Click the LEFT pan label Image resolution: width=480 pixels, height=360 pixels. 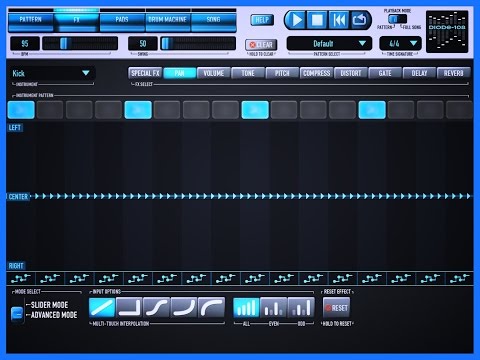(x=15, y=128)
